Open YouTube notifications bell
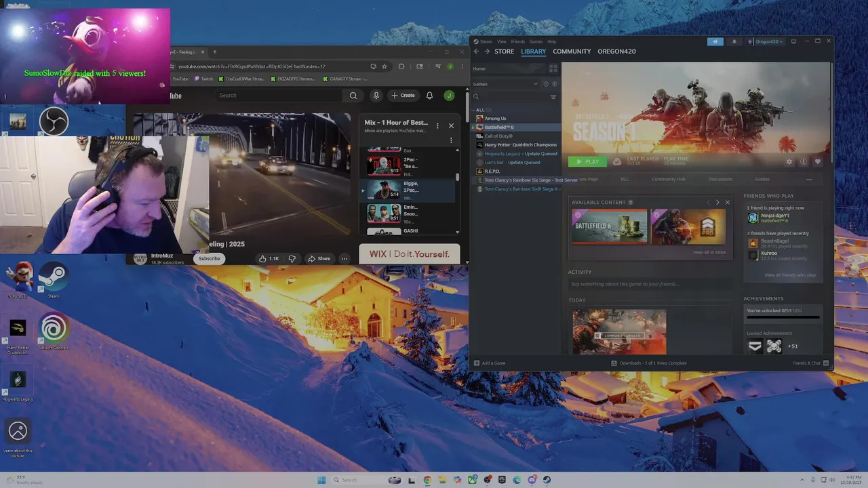 click(429, 96)
